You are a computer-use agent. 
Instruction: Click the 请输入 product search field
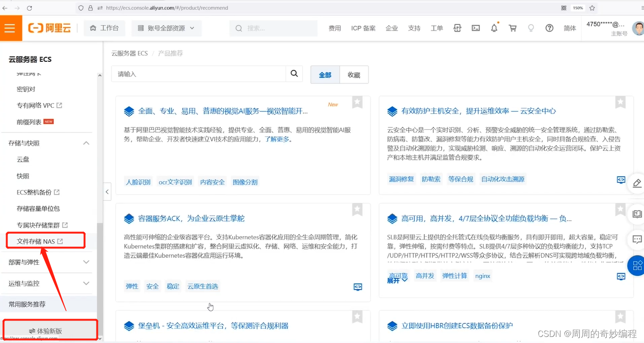(x=198, y=74)
